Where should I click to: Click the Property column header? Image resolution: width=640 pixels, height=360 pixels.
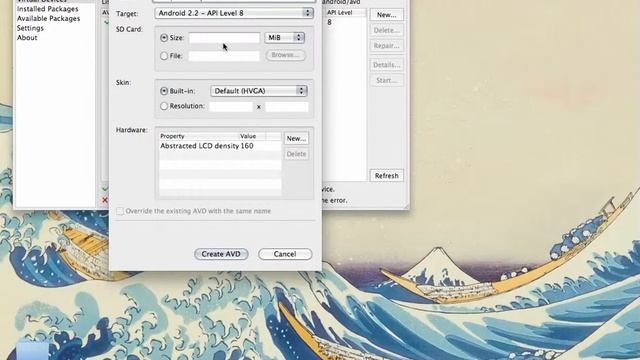tap(198, 136)
